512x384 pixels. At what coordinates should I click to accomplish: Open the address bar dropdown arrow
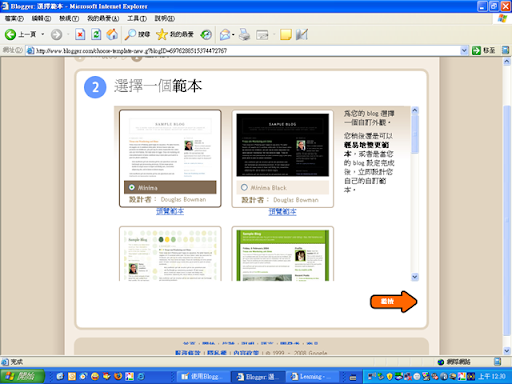(x=464, y=50)
